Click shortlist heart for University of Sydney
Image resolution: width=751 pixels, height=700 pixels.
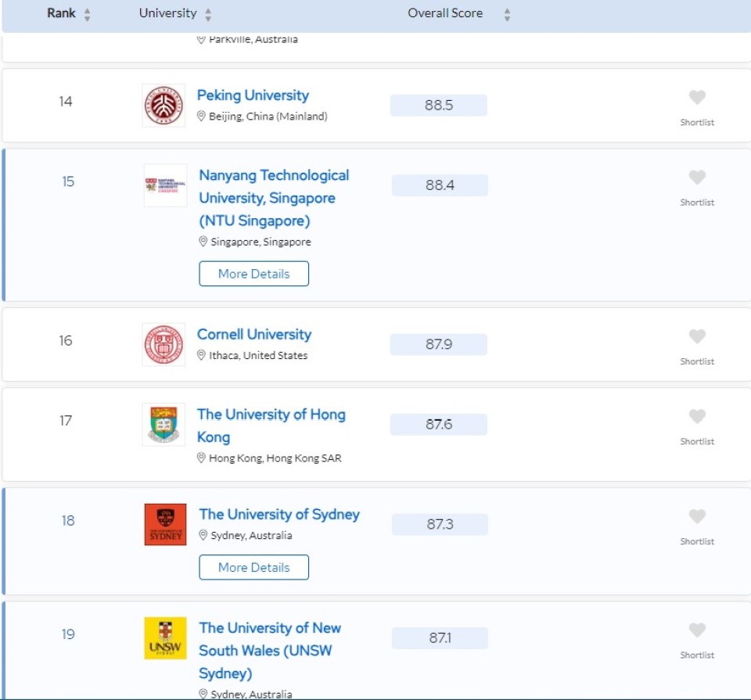click(x=697, y=517)
